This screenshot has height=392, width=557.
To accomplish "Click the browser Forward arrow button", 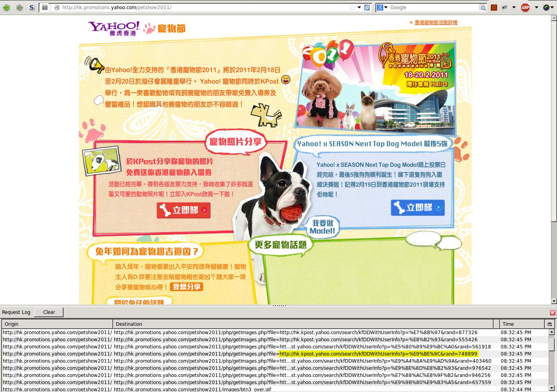I will [x=19, y=7].
